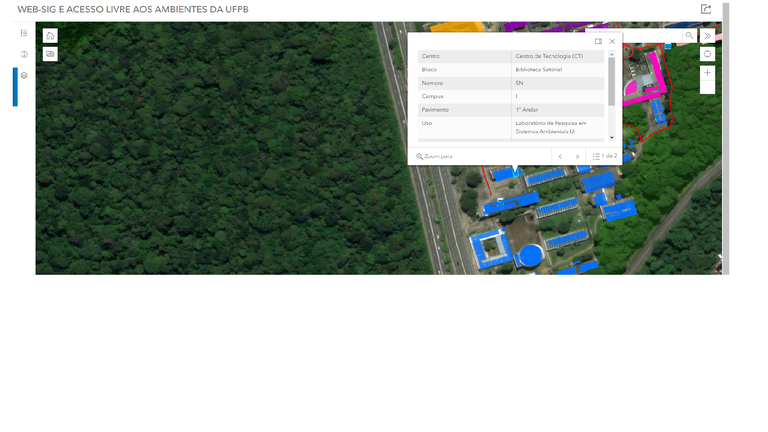This screenshot has height=432, width=768.
Task: Open the map information panel icon
Action: [x=24, y=54]
